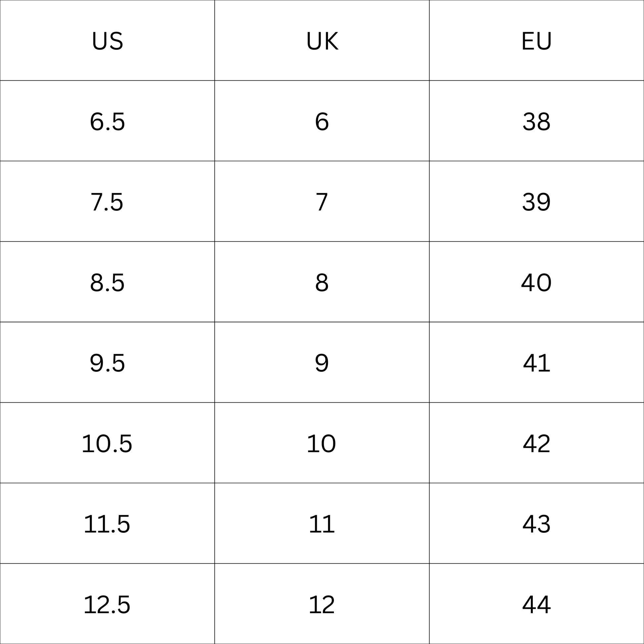Select the US 10.5 cell

point(107,443)
